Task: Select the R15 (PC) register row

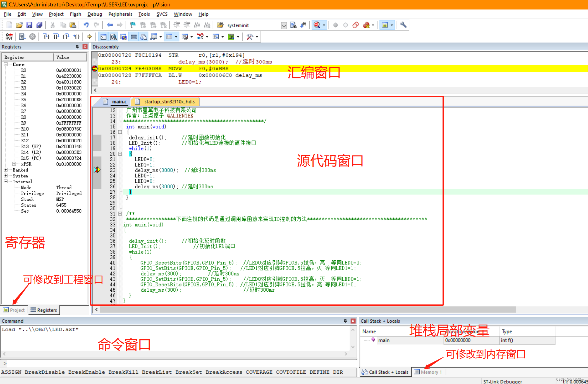Action: coord(45,158)
